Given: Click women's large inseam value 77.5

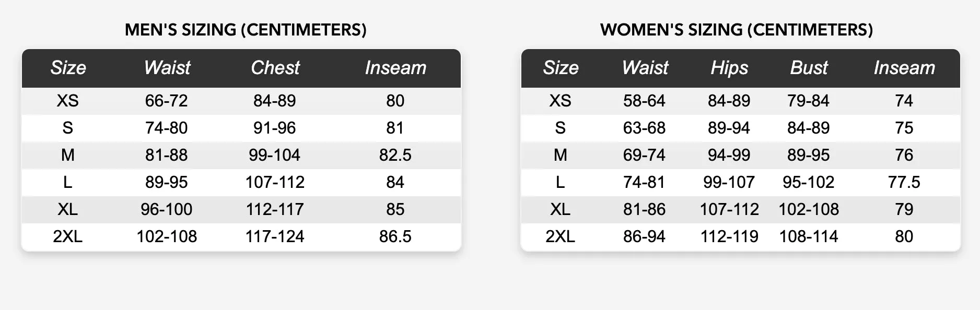Looking at the screenshot, I should 904,182.
